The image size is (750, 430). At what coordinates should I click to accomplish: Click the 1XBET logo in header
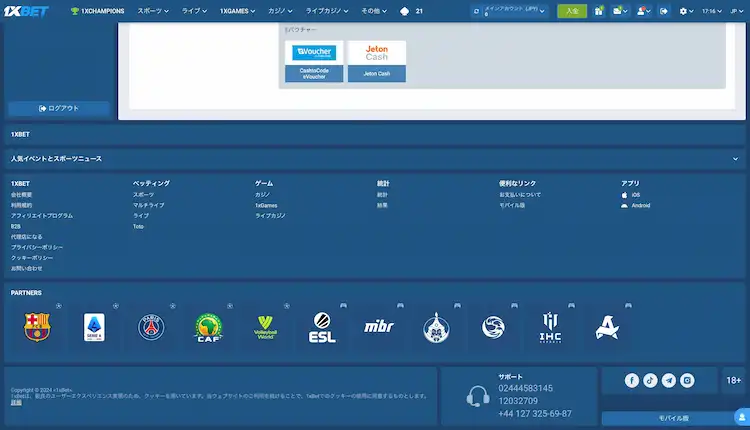click(x=26, y=11)
